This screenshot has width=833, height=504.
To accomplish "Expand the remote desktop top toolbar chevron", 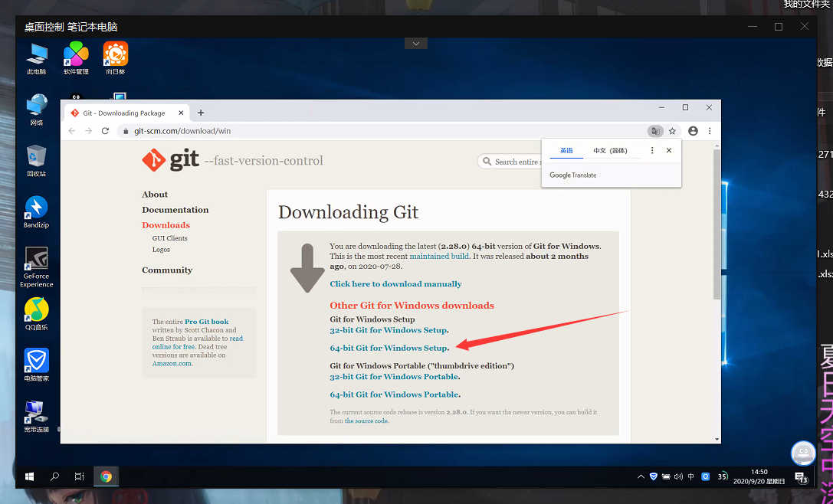I will pos(415,44).
